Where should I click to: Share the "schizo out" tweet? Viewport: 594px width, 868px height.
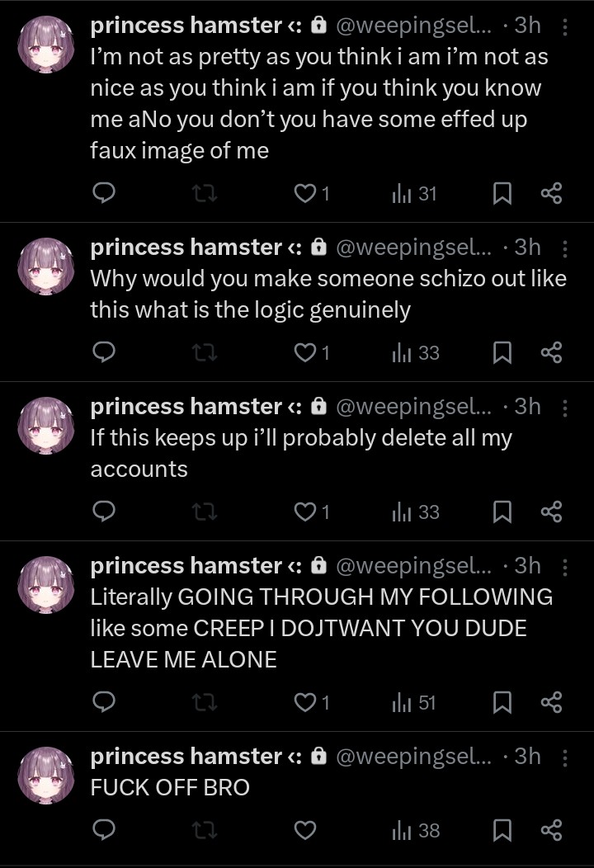point(551,352)
